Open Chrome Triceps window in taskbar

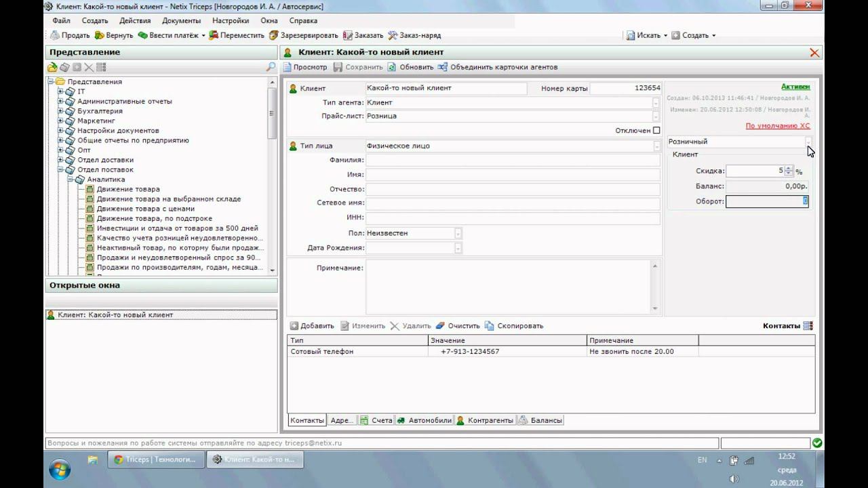coord(157,460)
